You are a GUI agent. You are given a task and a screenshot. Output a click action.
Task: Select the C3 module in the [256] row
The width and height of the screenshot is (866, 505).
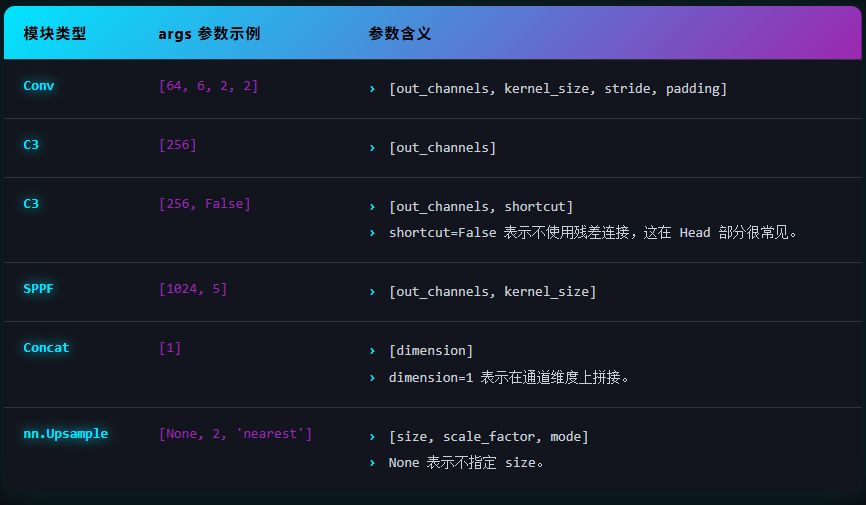(x=31, y=145)
